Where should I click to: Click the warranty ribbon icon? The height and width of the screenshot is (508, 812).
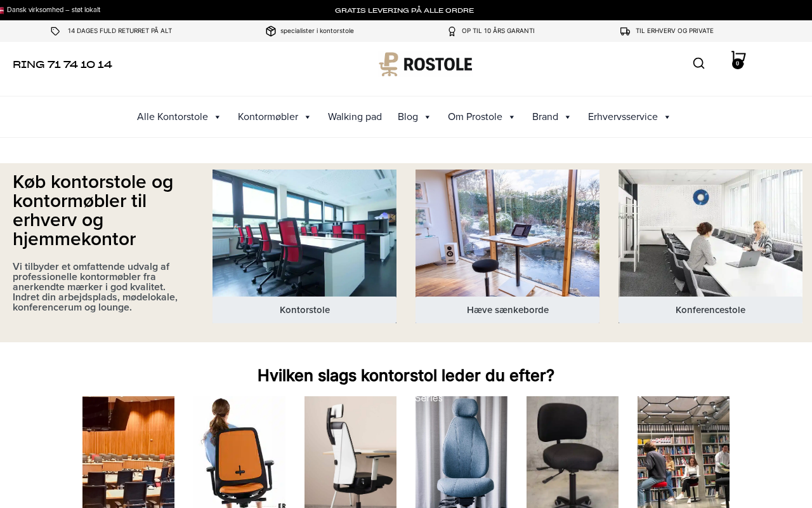tap(452, 31)
